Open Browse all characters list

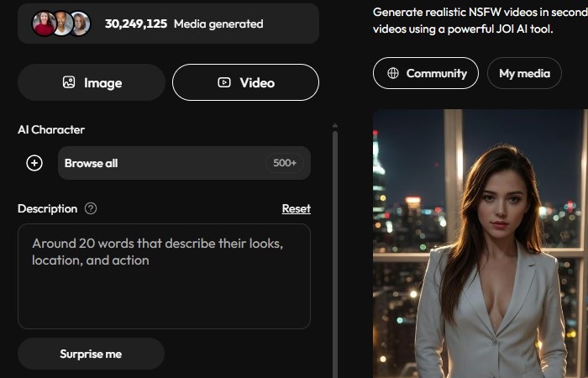click(x=184, y=163)
